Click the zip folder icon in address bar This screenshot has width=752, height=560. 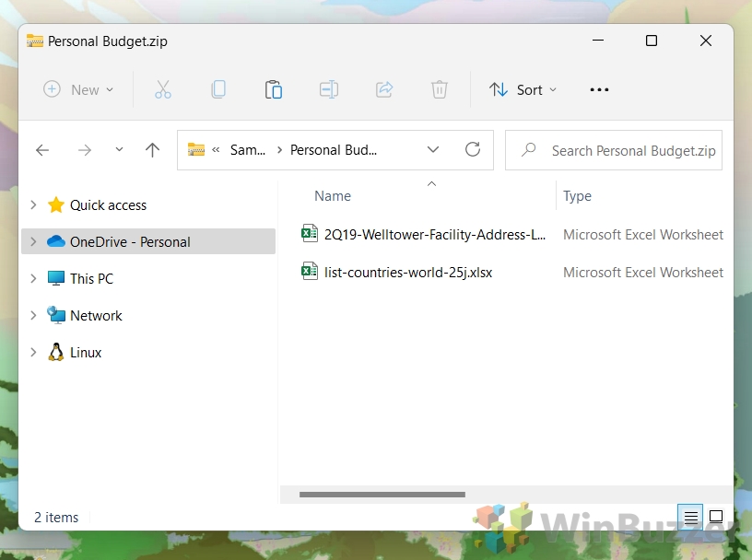(196, 149)
